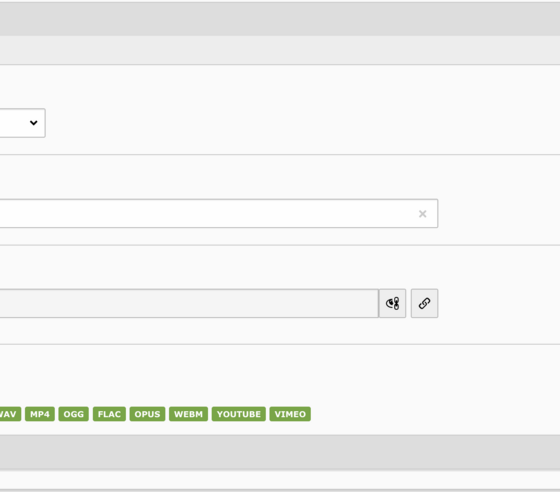This screenshot has width=560, height=492.
Task: Choose the OPUS format label
Action: point(147,414)
